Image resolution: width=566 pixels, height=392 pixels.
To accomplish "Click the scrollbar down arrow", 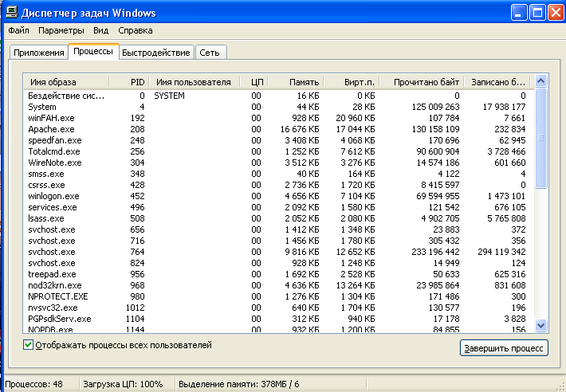I will [540, 325].
